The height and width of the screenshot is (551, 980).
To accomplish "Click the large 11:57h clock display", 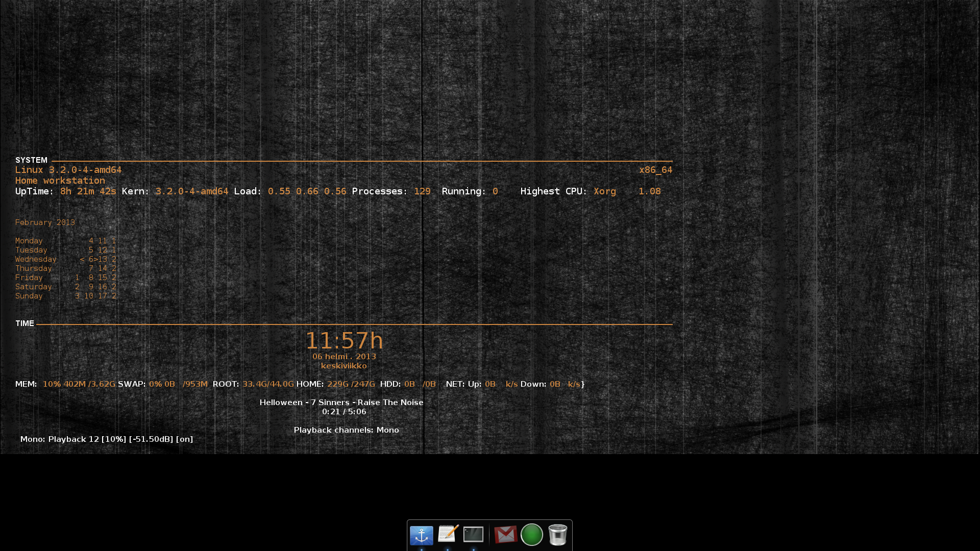I will pyautogui.click(x=345, y=341).
